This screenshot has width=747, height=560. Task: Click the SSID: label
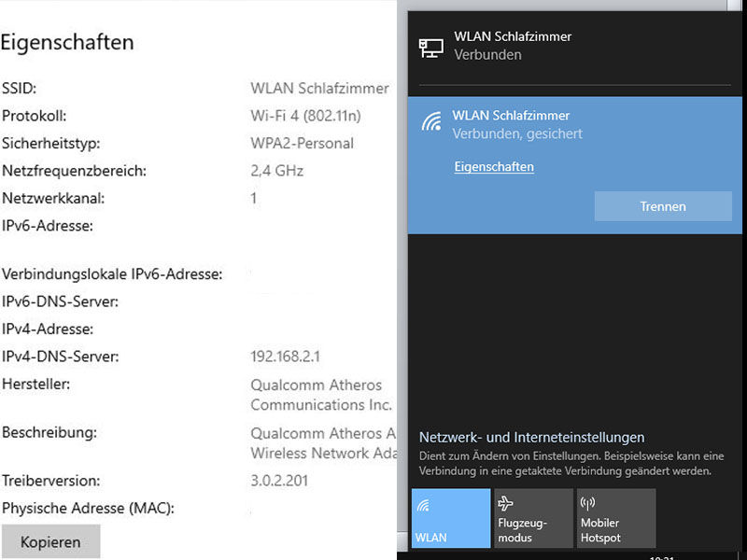[x=19, y=89]
